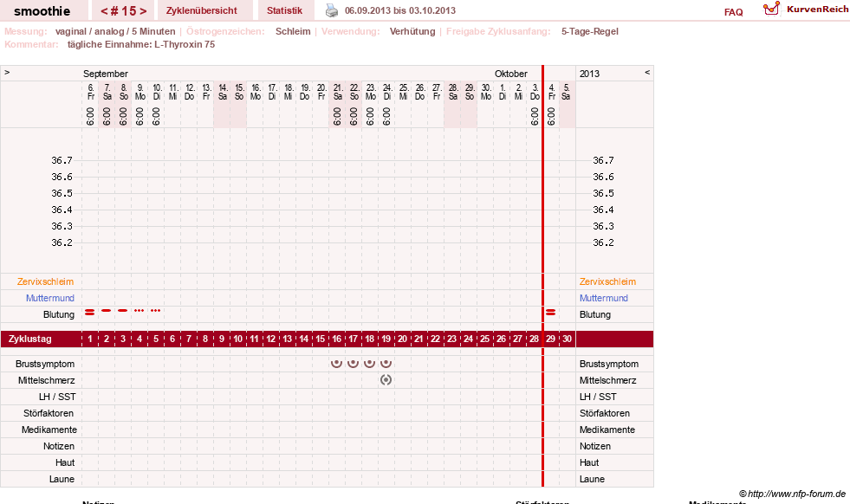
Task: Click bleeding dash symbol on cycle day 3
Action: pos(123,311)
